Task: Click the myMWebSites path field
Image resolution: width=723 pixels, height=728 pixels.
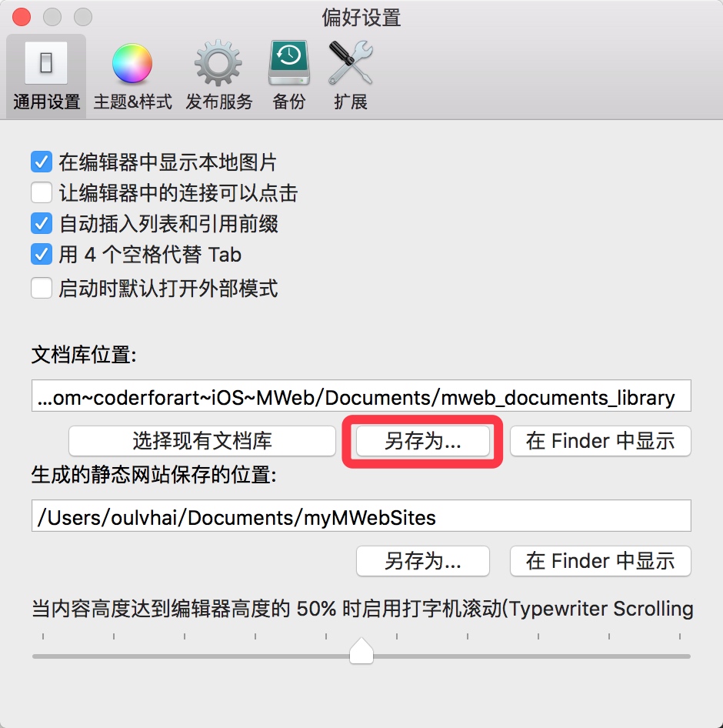Action: pyautogui.click(x=361, y=516)
